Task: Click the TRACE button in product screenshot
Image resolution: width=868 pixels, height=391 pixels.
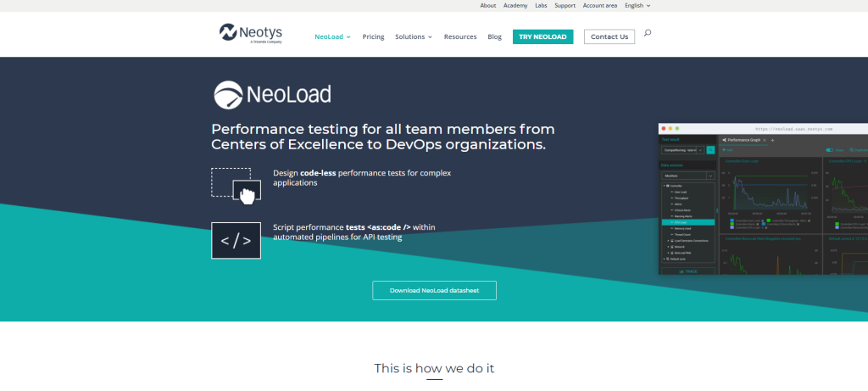Action: click(688, 271)
